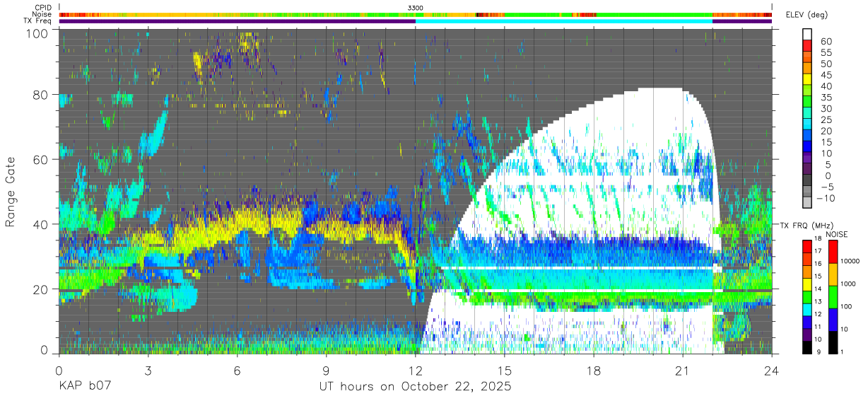Click the x-axis tick label "24"

pyautogui.click(x=772, y=370)
